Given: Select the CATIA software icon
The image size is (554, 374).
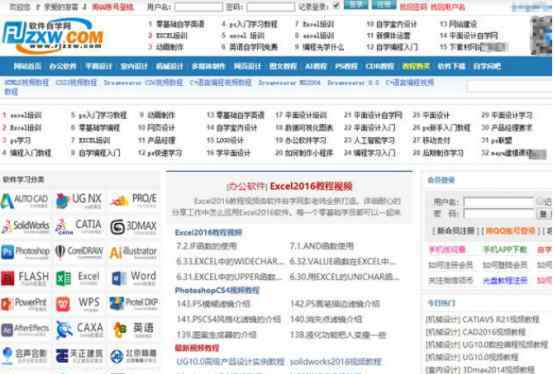Looking at the screenshot, I should pos(79,226).
